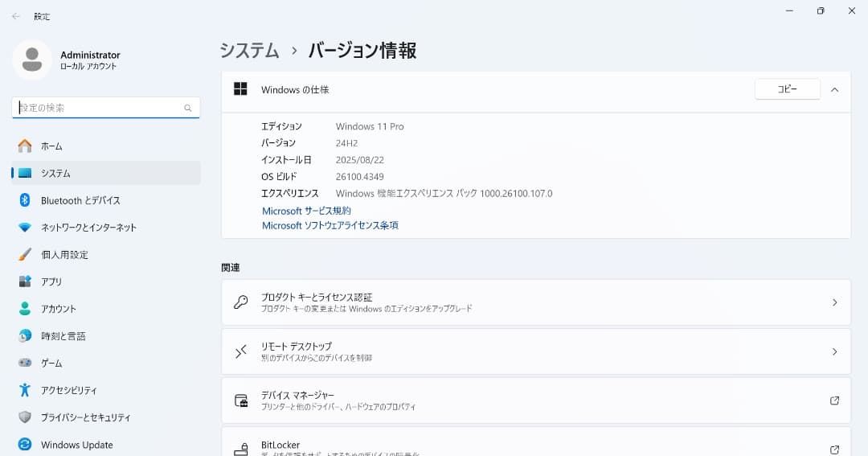Image resolution: width=868 pixels, height=456 pixels.
Task: Open Bluetooth とデバイス settings
Action: click(106, 200)
